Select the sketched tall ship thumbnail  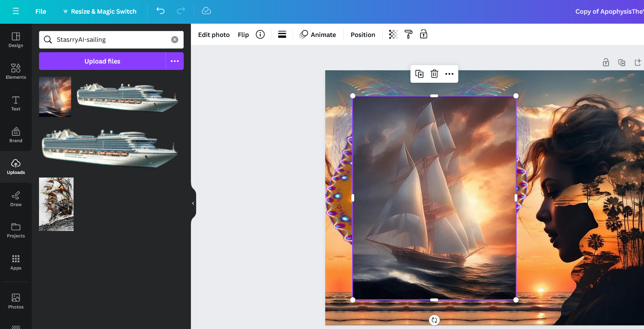(x=56, y=204)
